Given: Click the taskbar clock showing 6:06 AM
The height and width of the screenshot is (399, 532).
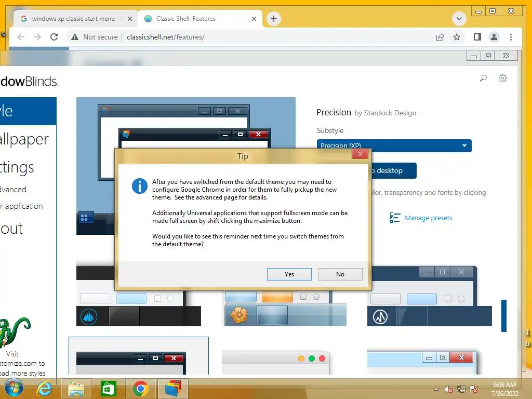Looking at the screenshot, I should point(504,389).
